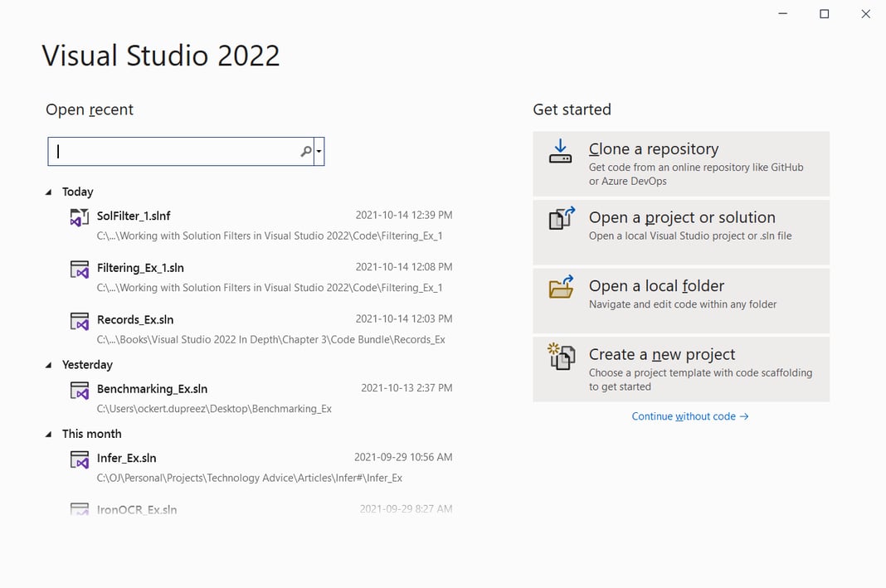Click Continue without code link
Viewport: 886px width, 588px height.
(x=690, y=415)
